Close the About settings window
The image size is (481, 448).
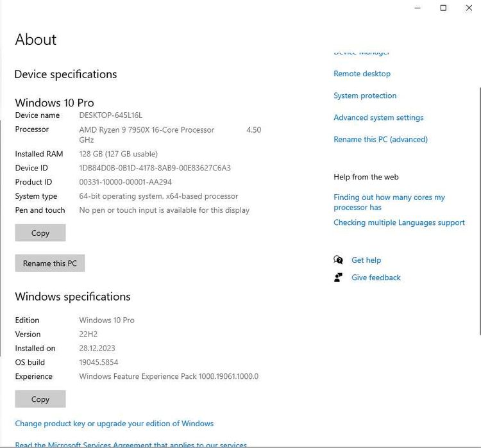pos(469,8)
